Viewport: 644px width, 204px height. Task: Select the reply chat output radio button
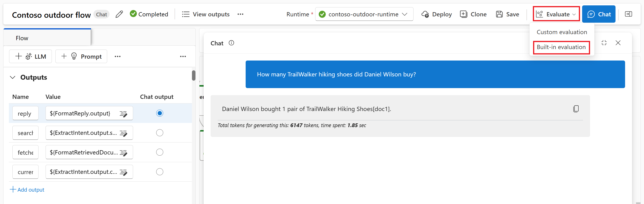[x=160, y=113]
